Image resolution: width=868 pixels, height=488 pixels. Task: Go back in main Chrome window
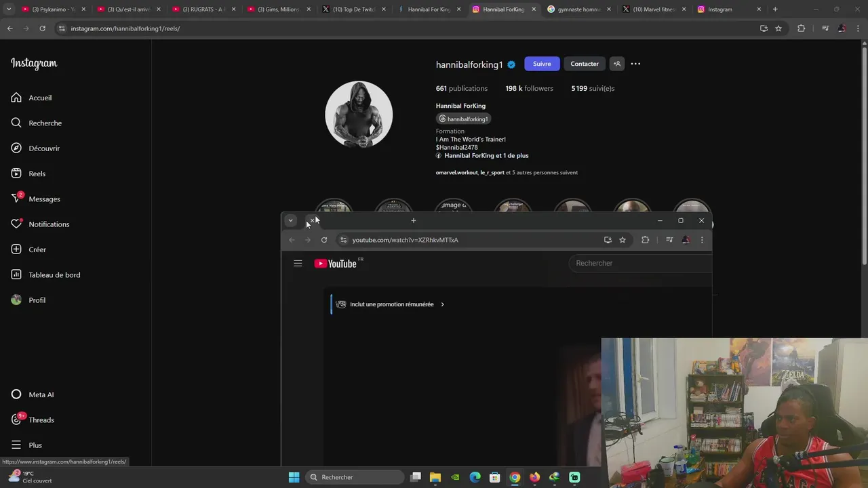(9, 28)
